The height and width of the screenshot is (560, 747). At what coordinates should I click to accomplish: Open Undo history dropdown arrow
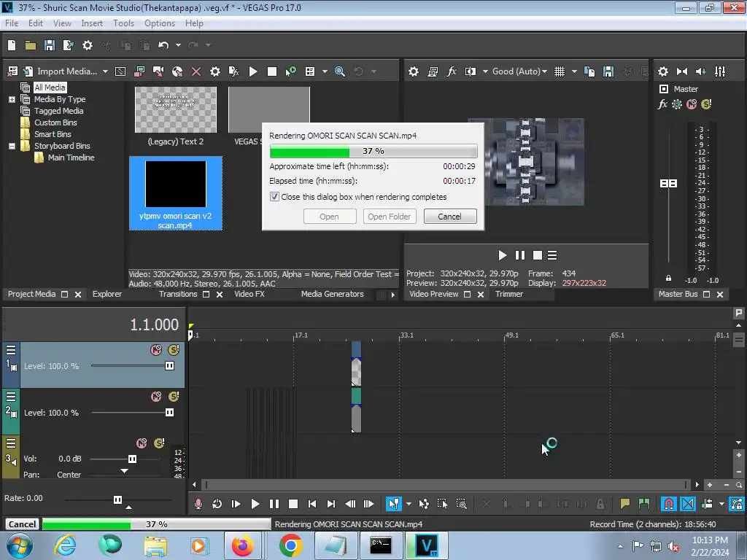[x=178, y=45]
